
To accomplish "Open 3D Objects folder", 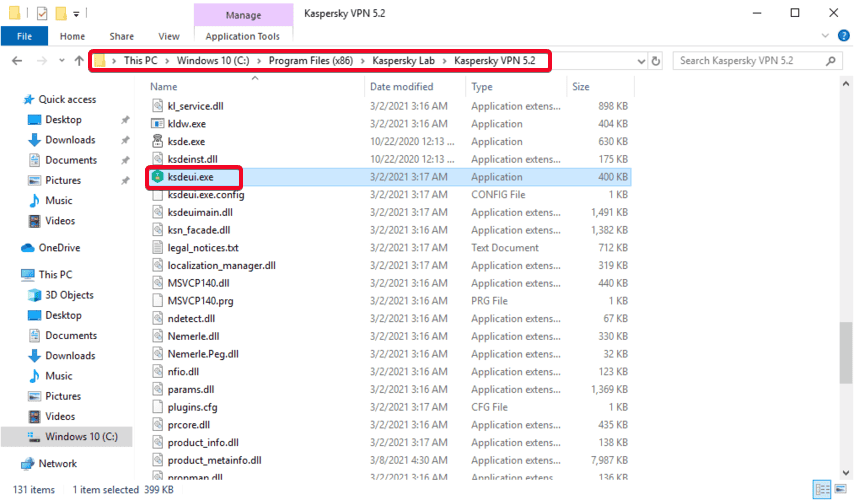I will pos(69,295).
